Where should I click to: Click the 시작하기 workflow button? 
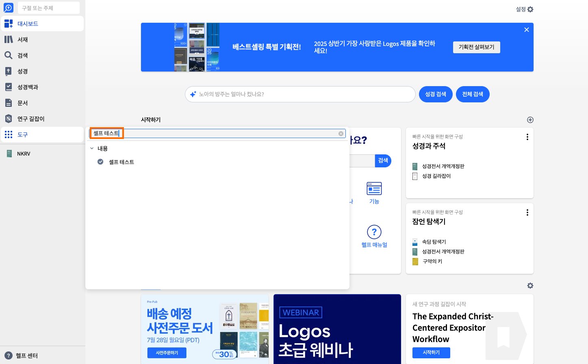click(431, 353)
